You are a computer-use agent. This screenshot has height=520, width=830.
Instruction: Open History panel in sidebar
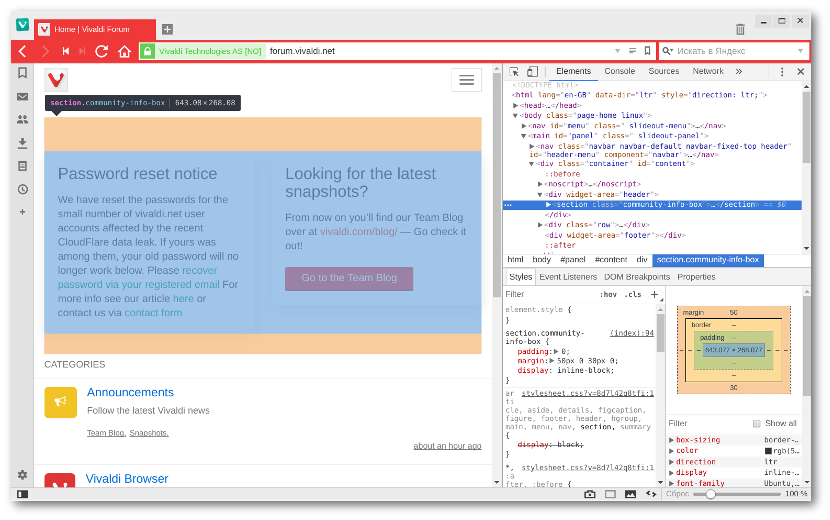pos(22,189)
